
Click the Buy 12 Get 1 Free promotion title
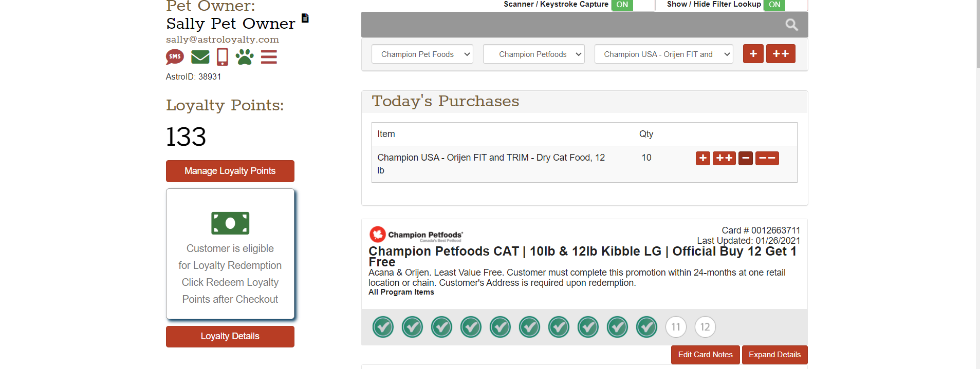582,257
